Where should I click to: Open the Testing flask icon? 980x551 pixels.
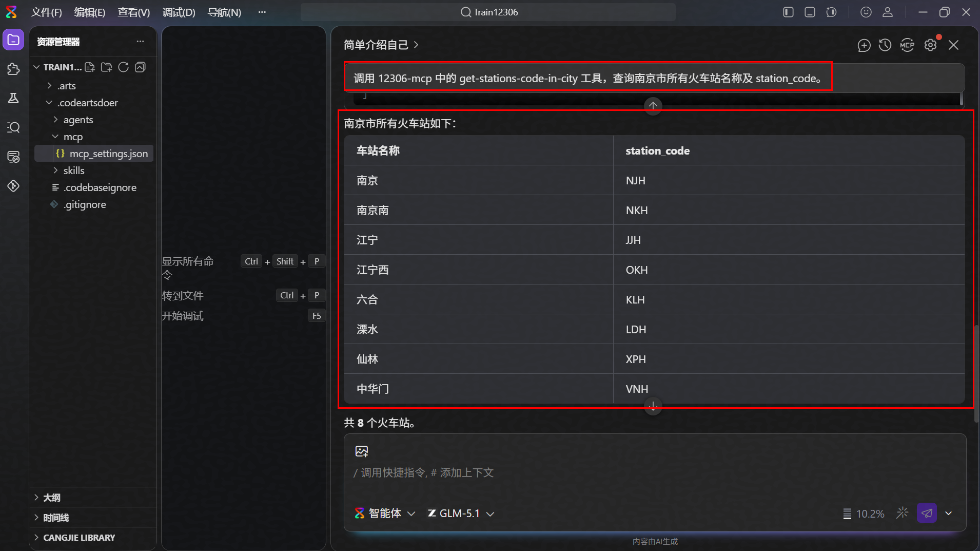pyautogui.click(x=13, y=98)
